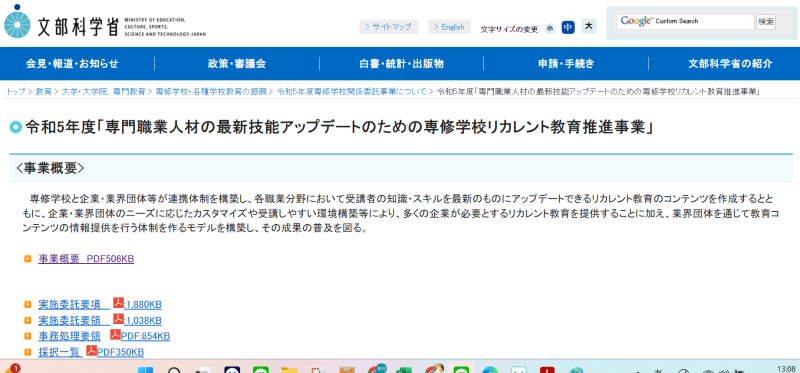The image size is (800, 373).
Task: Click the orange bullet beside 採択一覧
Action: click(x=28, y=352)
